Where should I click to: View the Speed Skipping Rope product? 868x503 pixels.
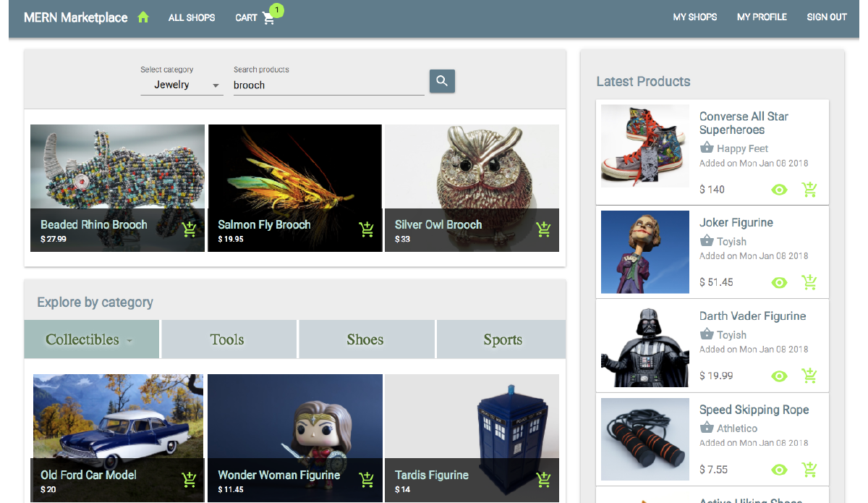[779, 469]
